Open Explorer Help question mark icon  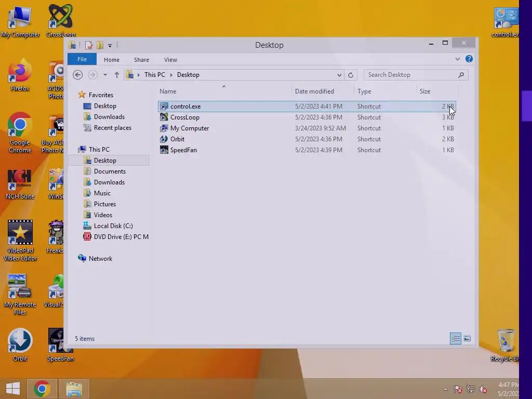469,59
